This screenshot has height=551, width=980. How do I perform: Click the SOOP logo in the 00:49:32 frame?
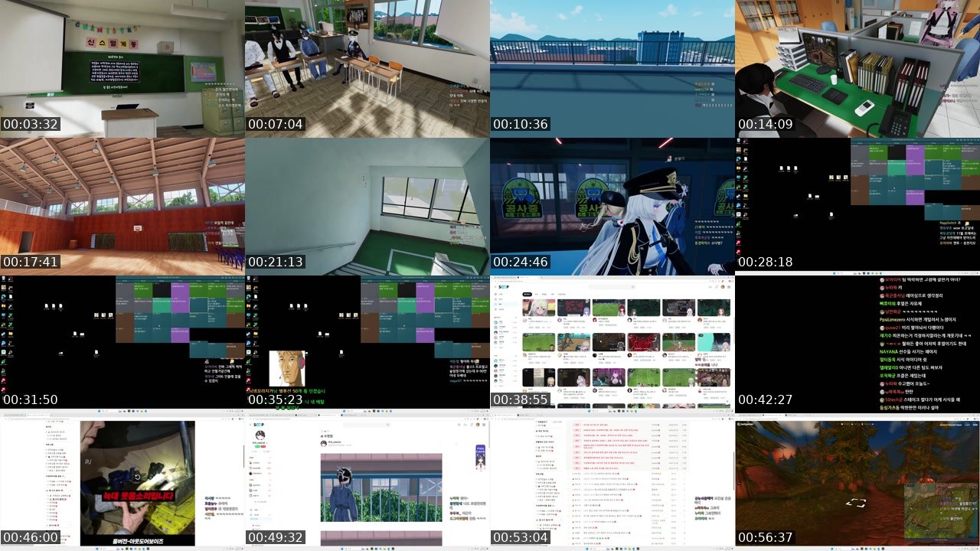point(258,425)
